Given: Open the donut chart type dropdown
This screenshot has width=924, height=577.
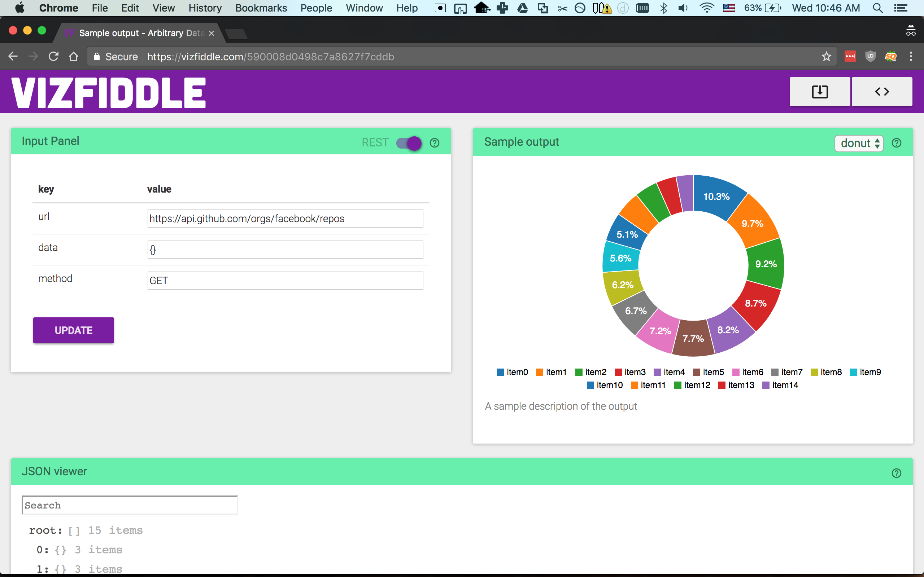Looking at the screenshot, I should [x=859, y=144].
